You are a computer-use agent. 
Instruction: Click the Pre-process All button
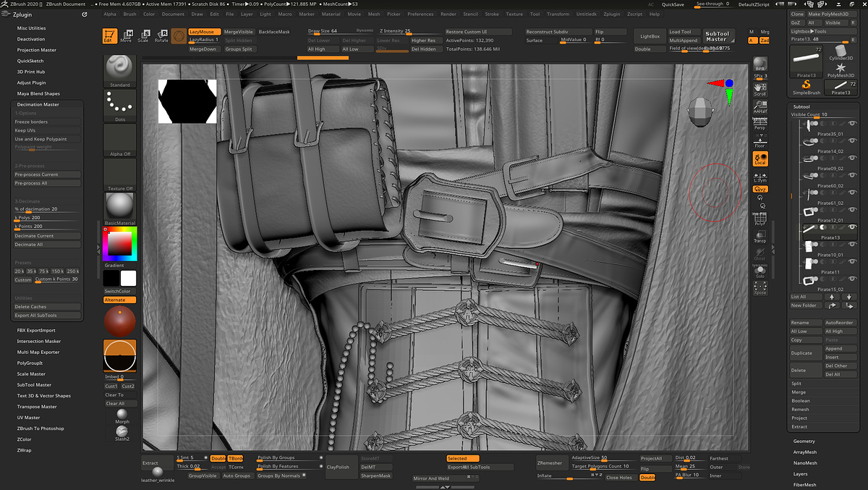(x=47, y=183)
